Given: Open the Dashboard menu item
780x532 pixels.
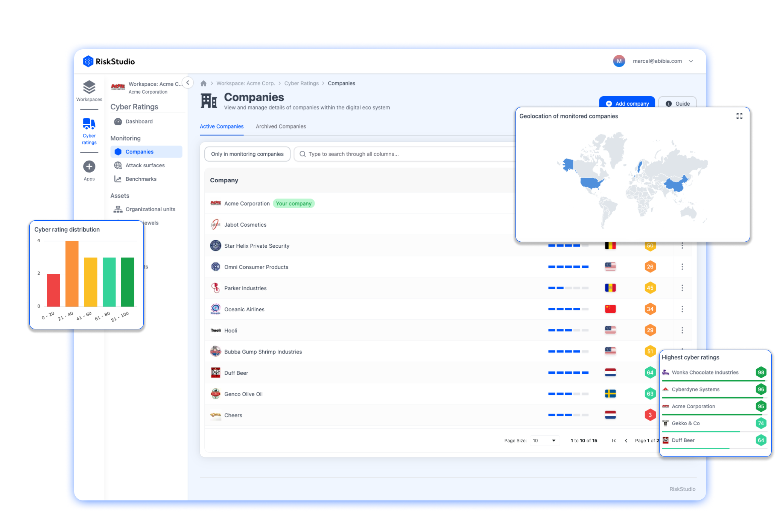Looking at the screenshot, I should pyautogui.click(x=139, y=121).
